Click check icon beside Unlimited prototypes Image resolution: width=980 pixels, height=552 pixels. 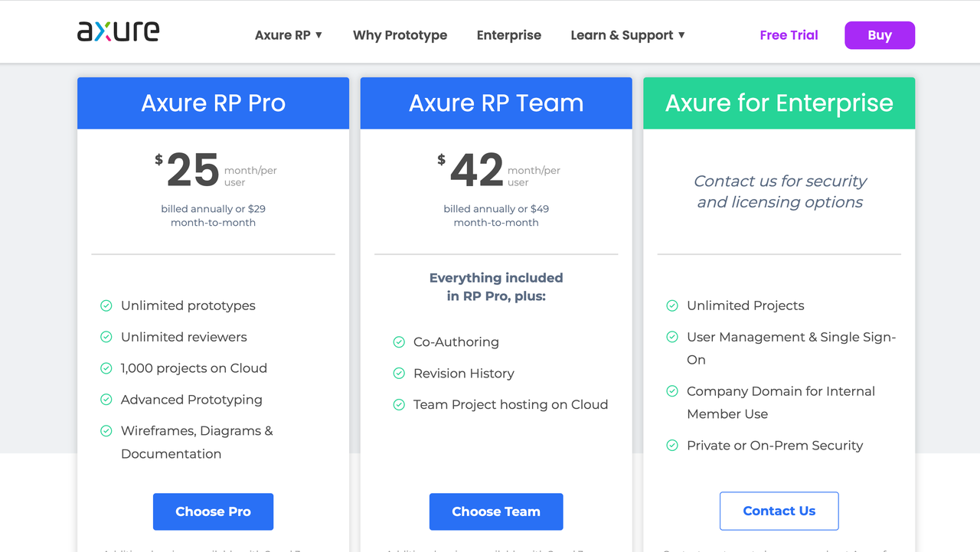106,305
